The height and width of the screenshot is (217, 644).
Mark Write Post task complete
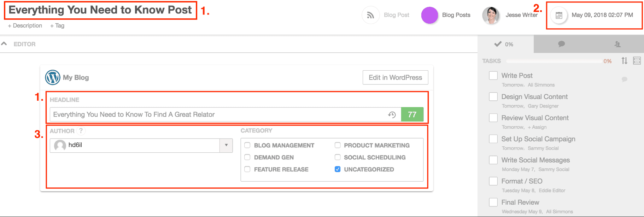pyautogui.click(x=493, y=75)
